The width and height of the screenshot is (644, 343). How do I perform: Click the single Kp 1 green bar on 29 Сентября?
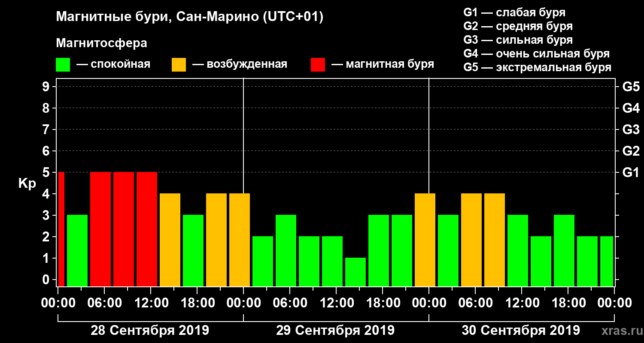(355, 272)
